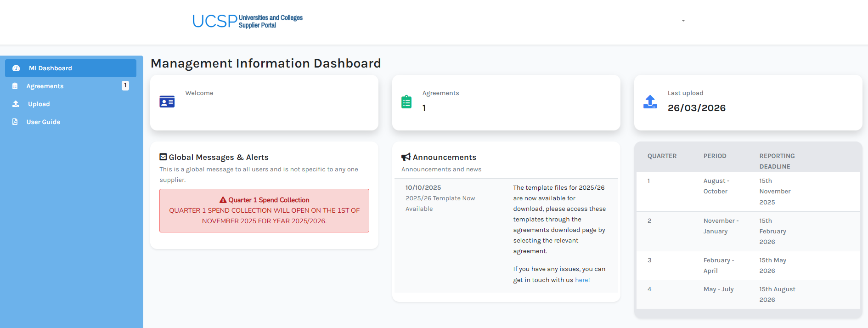Click the Welcome ID card icon
The height and width of the screenshot is (328, 868).
(x=167, y=102)
